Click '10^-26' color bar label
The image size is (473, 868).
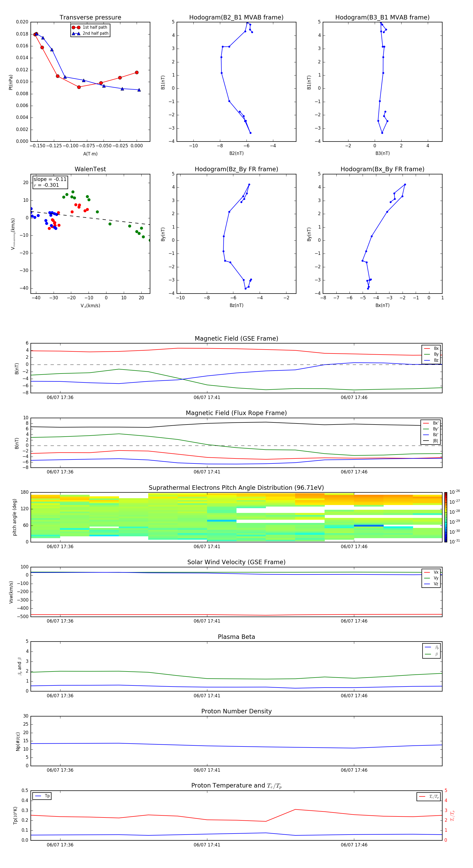tap(455, 492)
